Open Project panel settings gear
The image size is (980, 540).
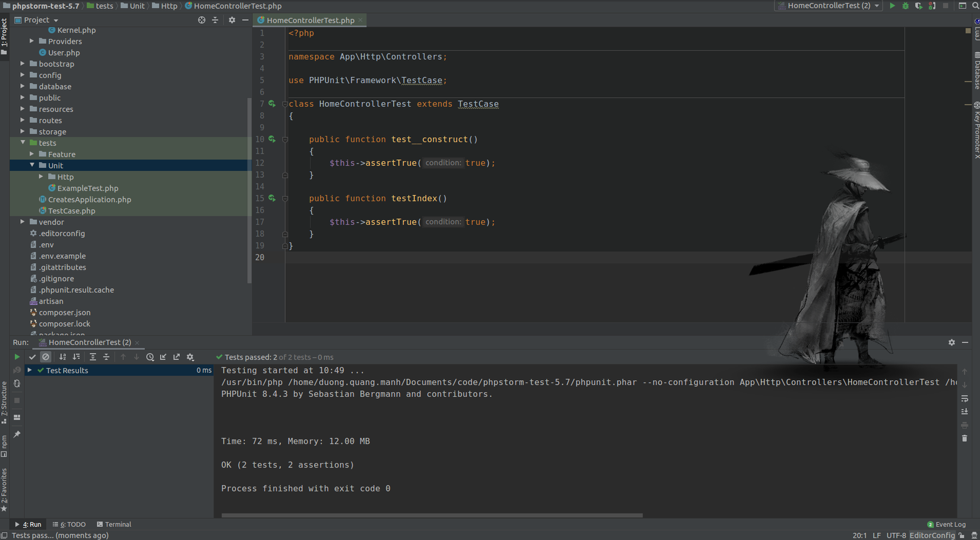[232, 20]
